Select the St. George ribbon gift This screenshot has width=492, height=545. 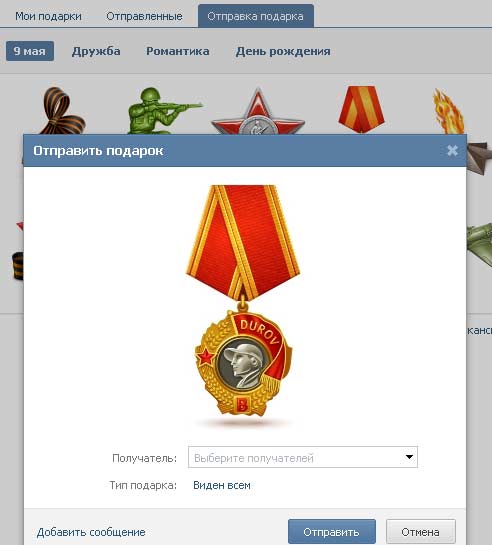[x=62, y=111]
